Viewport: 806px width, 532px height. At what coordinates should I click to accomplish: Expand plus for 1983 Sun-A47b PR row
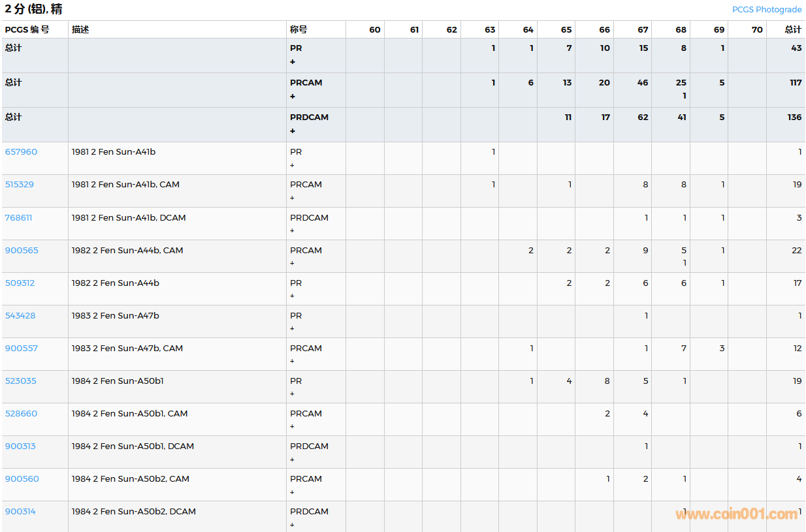(293, 329)
